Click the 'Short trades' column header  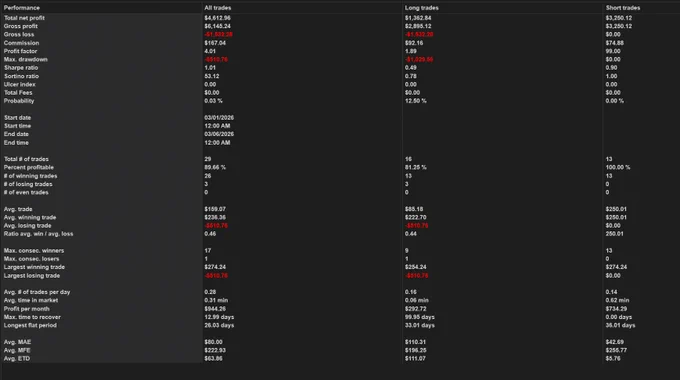(623, 8)
